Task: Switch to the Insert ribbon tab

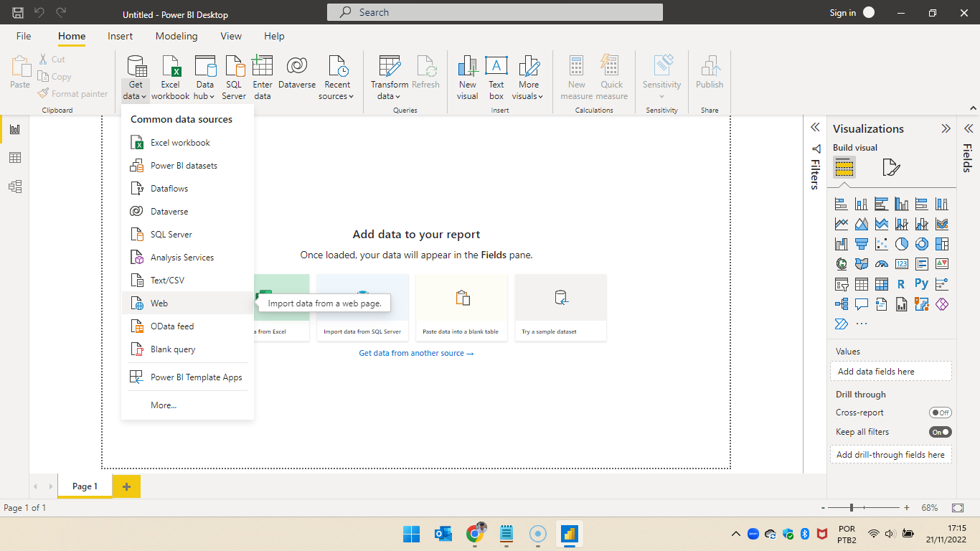Action: [121, 36]
